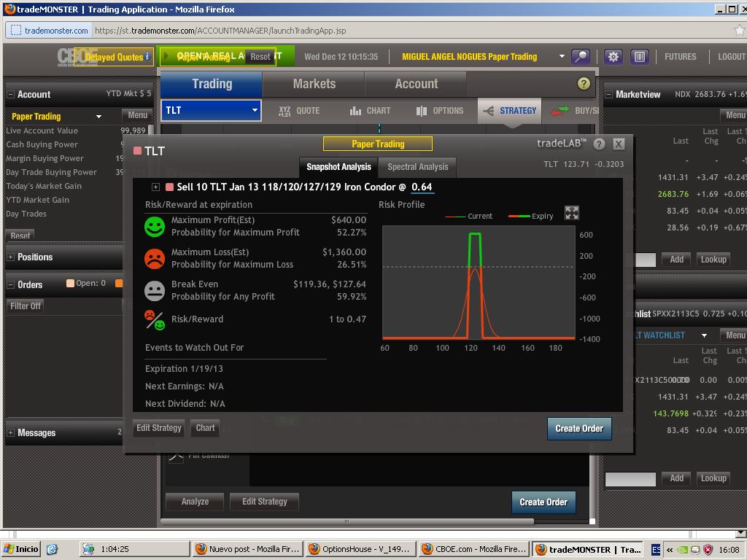Select the Spectral Analysis tab

point(418,167)
